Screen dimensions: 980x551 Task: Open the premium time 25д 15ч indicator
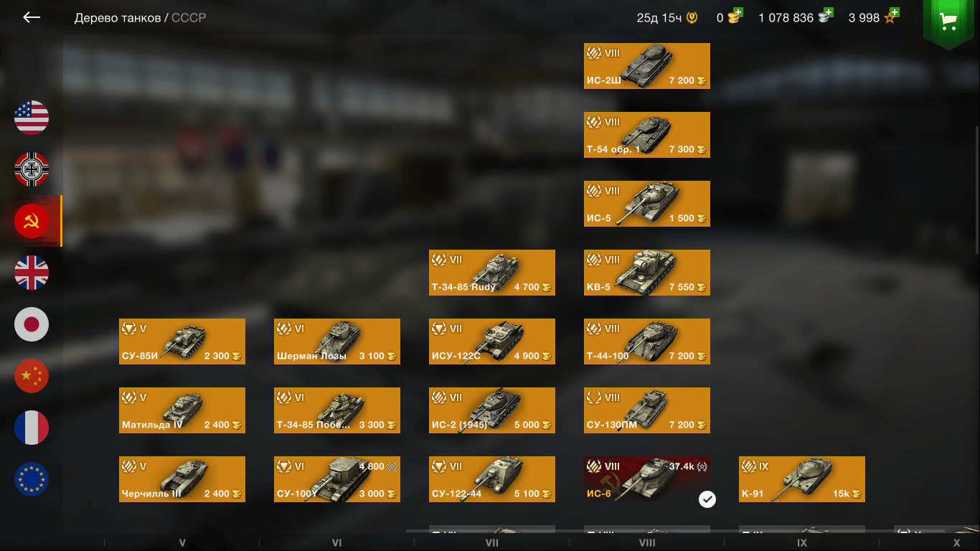coord(668,18)
